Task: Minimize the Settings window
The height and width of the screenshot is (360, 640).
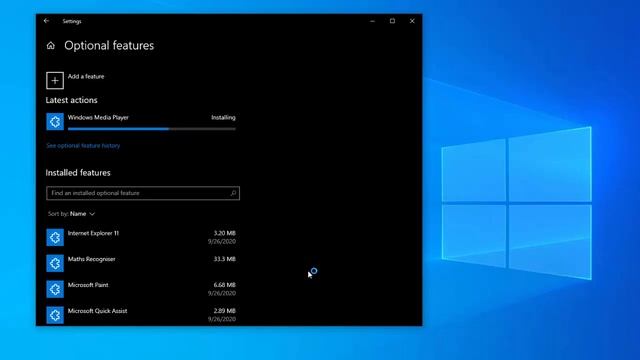Action: pos(372,21)
